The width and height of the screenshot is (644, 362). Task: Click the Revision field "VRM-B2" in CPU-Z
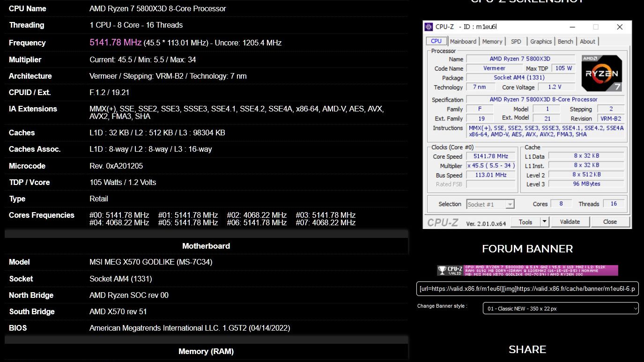(611, 119)
